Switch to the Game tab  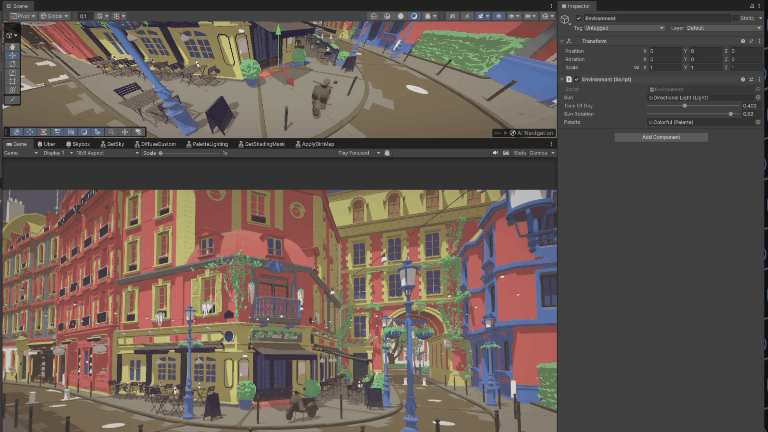17,144
